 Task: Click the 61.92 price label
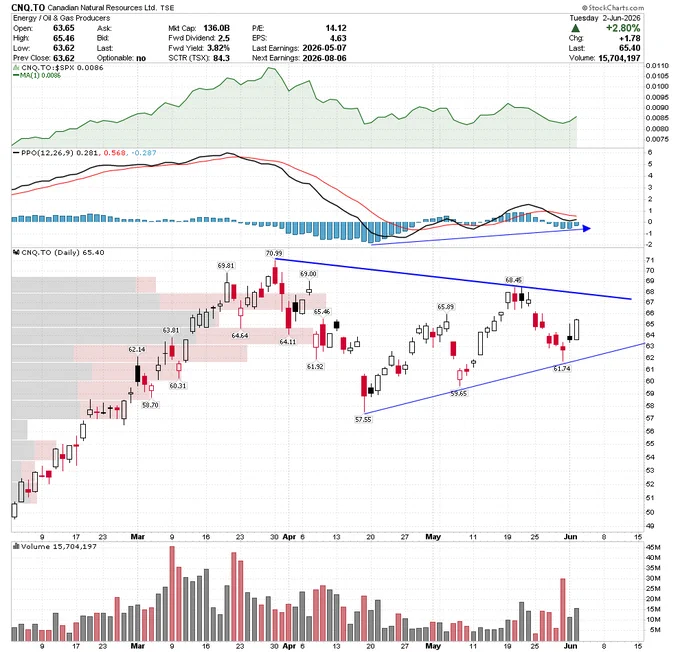coord(315,367)
